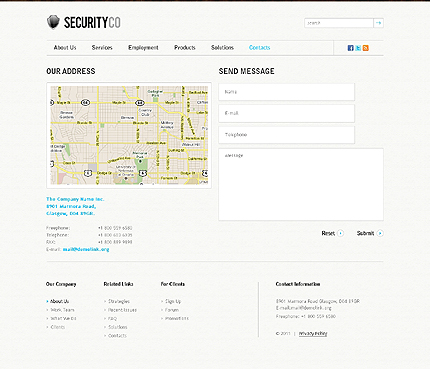Open footer Promotions link
Viewport: 430px width, 369px height.
click(x=177, y=318)
